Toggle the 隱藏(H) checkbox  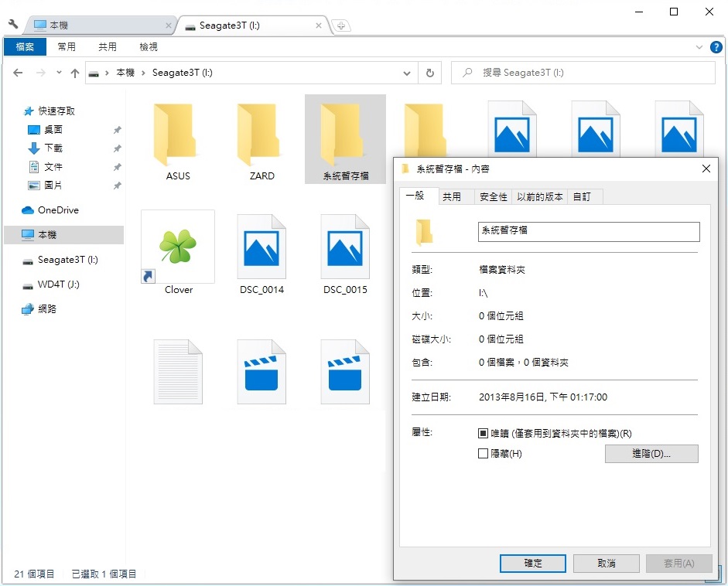(x=483, y=453)
